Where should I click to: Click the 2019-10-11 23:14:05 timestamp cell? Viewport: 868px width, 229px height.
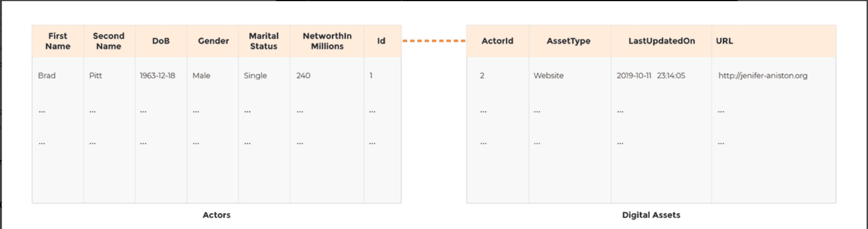click(650, 75)
